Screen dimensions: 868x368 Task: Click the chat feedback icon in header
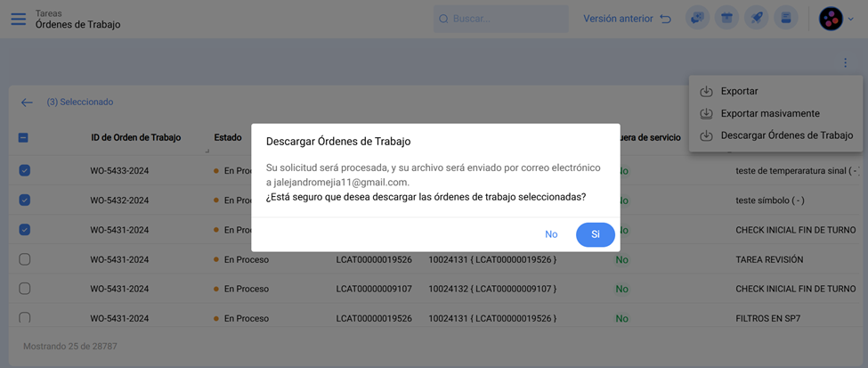click(697, 19)
